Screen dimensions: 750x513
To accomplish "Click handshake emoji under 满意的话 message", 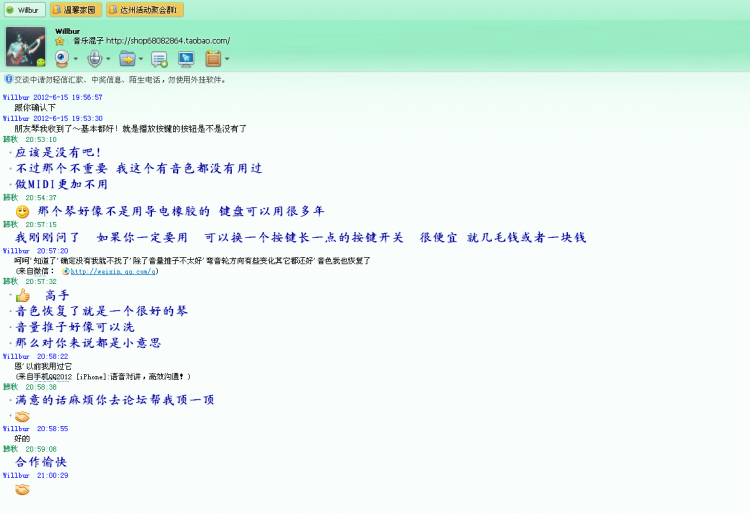I will tap(22, 416).
